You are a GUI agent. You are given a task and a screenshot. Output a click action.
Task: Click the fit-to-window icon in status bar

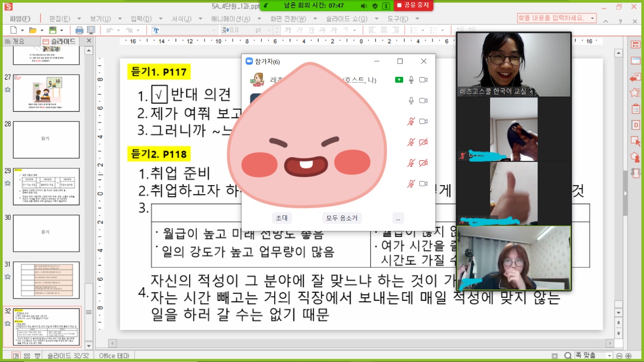point(555,356)
